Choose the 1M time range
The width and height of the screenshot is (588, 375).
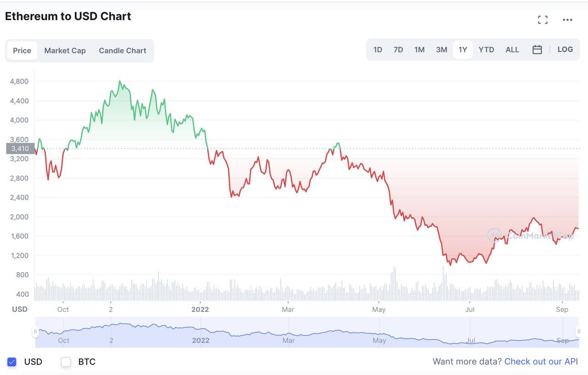[x=419, y=50]
